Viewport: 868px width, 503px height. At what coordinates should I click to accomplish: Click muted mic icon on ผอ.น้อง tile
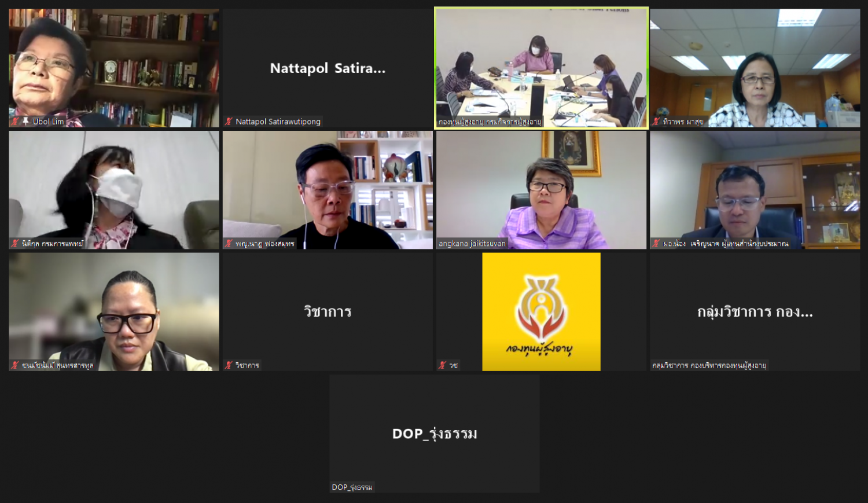[657, 244]
